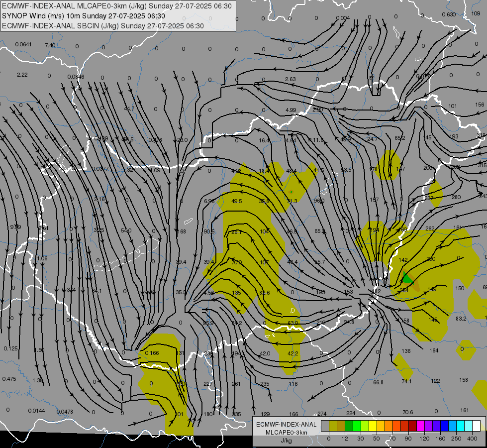This screenshot has width=487, height=448.
Task: Click the legend label ECMWF-INDEX-ANAL
Action: click(x=287, y=425)
